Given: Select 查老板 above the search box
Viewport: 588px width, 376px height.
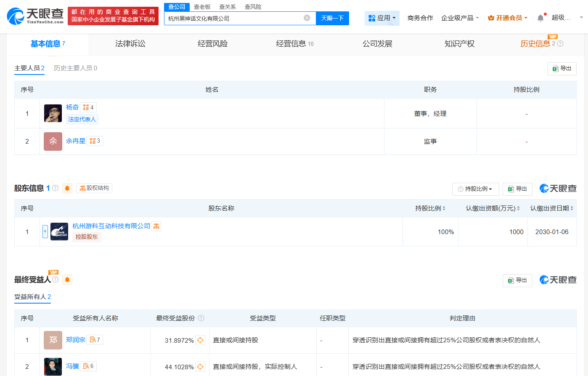Looking at the screenshot, I should (x=202, y=7).
